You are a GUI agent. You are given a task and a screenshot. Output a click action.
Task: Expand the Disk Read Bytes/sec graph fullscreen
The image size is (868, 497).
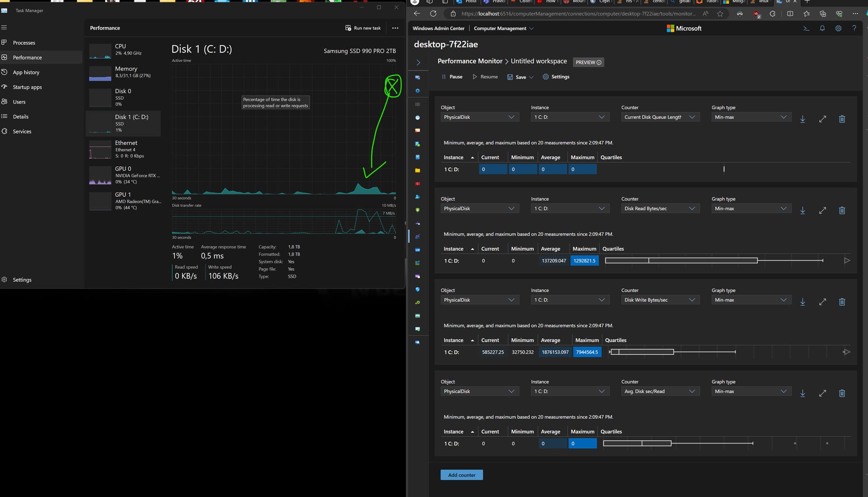coord(822,211)
